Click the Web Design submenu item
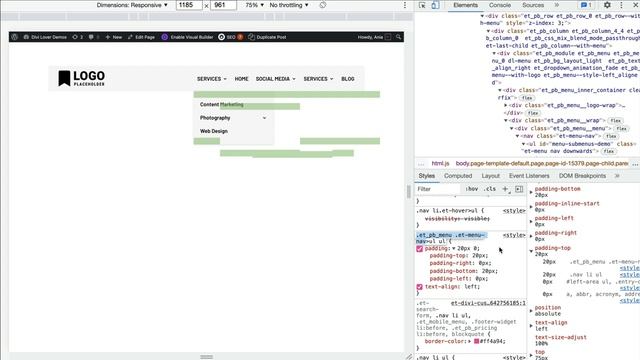The width and height of the screenshot is (640, 360). point(213,131)
